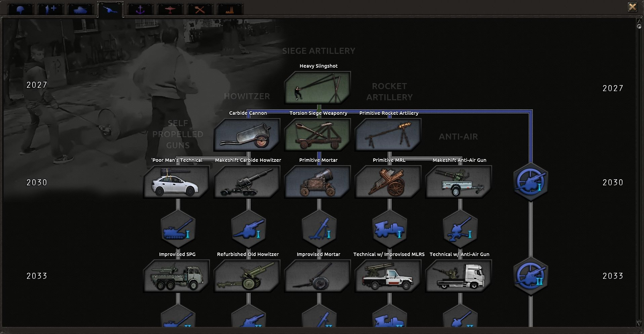Click the 2027 year label on the right
The width and height of the screenshot is (644, 334).
point(613,88)
